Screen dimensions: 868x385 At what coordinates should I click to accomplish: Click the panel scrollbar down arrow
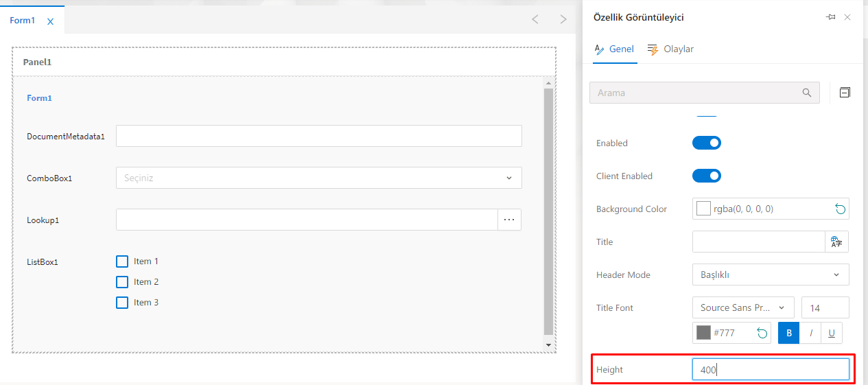coord(548,345)
